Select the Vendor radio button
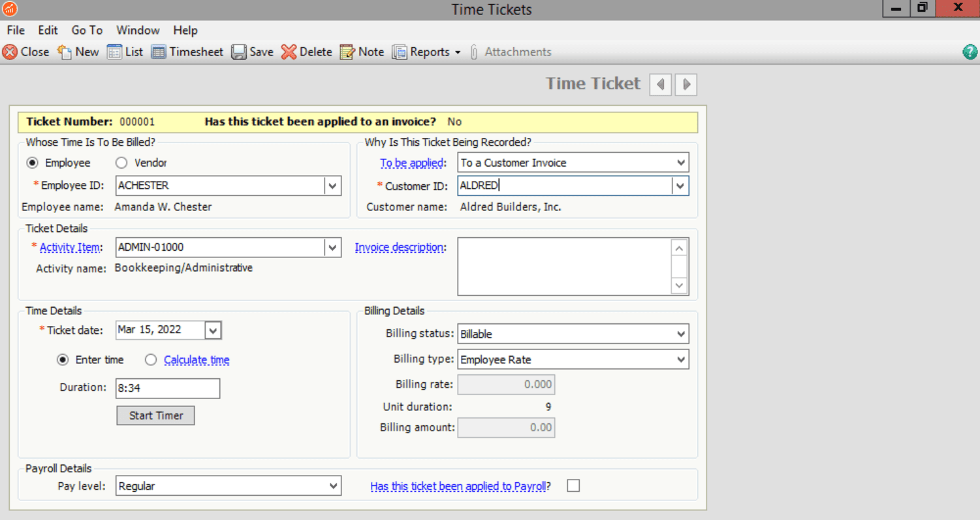This screenshot has width=980, height=520. [121, 163]
